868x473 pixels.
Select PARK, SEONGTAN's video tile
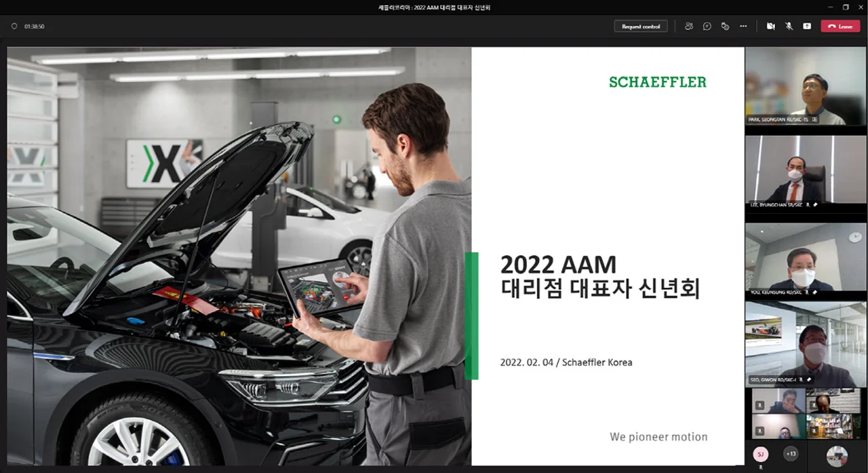(x=806, y=86)
